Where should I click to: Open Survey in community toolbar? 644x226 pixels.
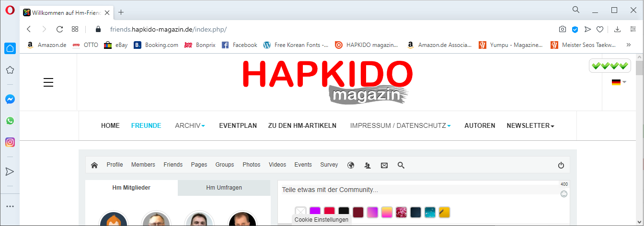pyautogui.click(x=329, y=165)
